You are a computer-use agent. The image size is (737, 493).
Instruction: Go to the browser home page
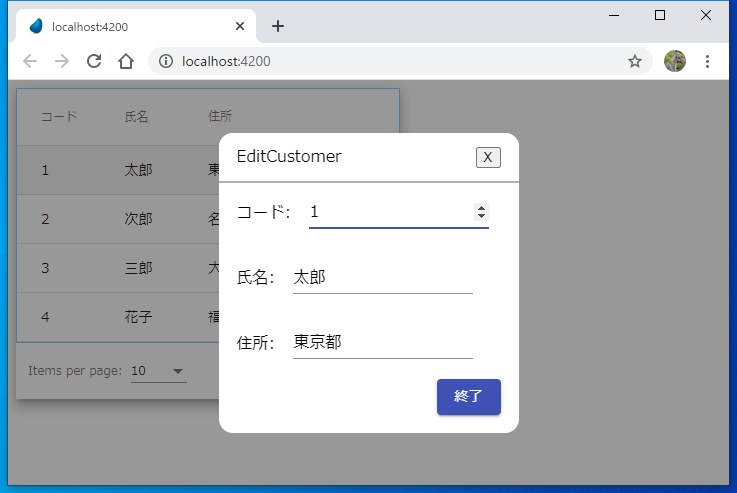click(126, 61)
